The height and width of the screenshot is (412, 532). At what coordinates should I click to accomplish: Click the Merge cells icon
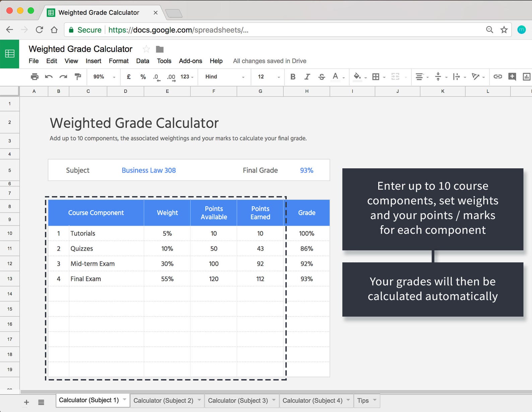[395, 77]
